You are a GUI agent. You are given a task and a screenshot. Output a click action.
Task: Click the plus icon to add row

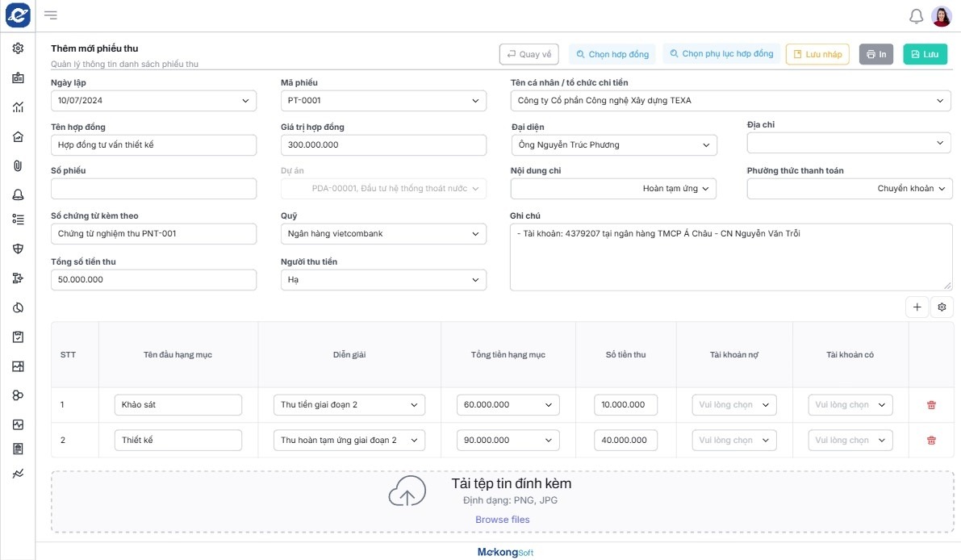tap(917, 307)
